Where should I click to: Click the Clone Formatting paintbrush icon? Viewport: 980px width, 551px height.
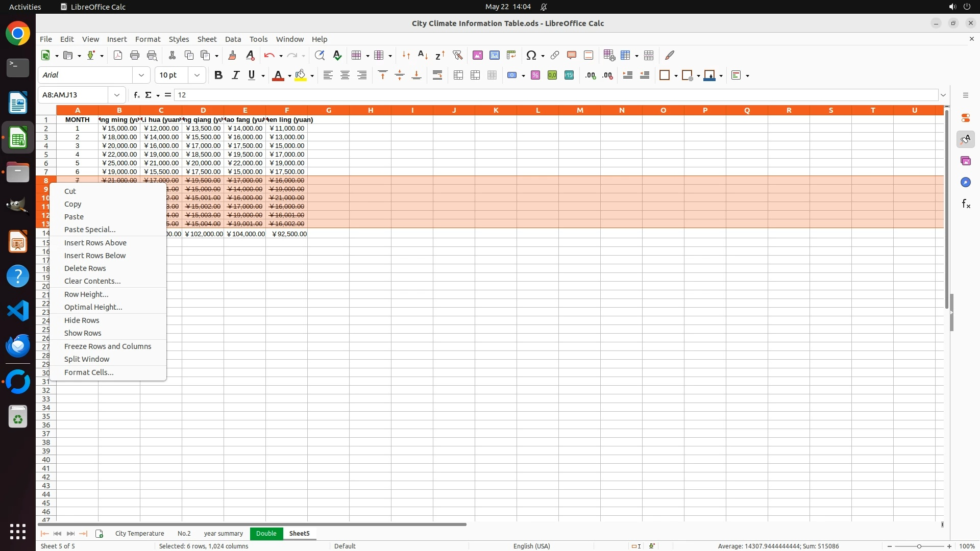tap(232, 55)
